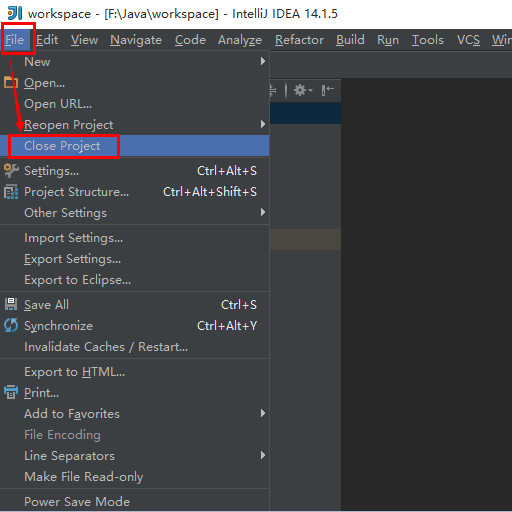Image resolution: width=512 pixels, height=512 pixels.
Task: Select Export to Eclipse...
Action: [135, 280]
